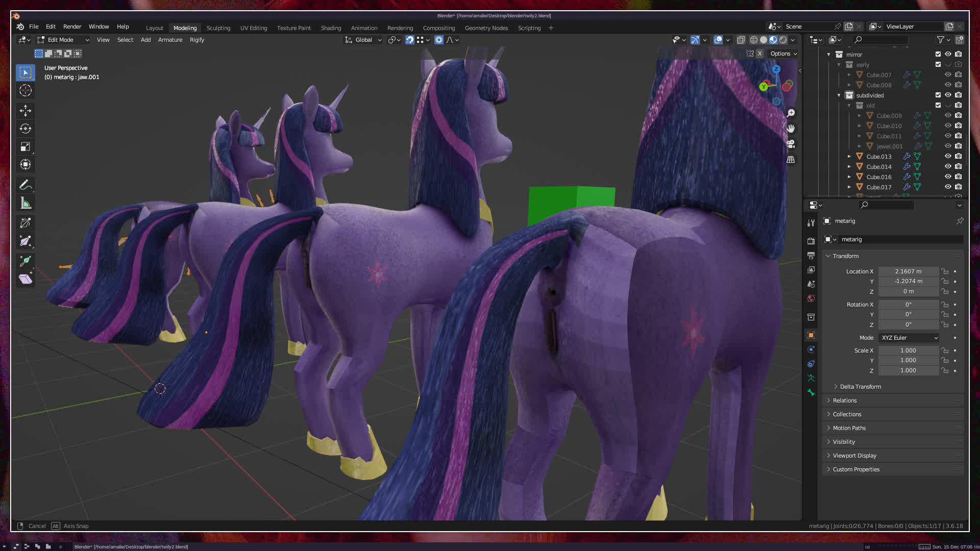Choose the Annotate pencil tool
Viewport: 980px width, 551px height.
coord(25,185)
